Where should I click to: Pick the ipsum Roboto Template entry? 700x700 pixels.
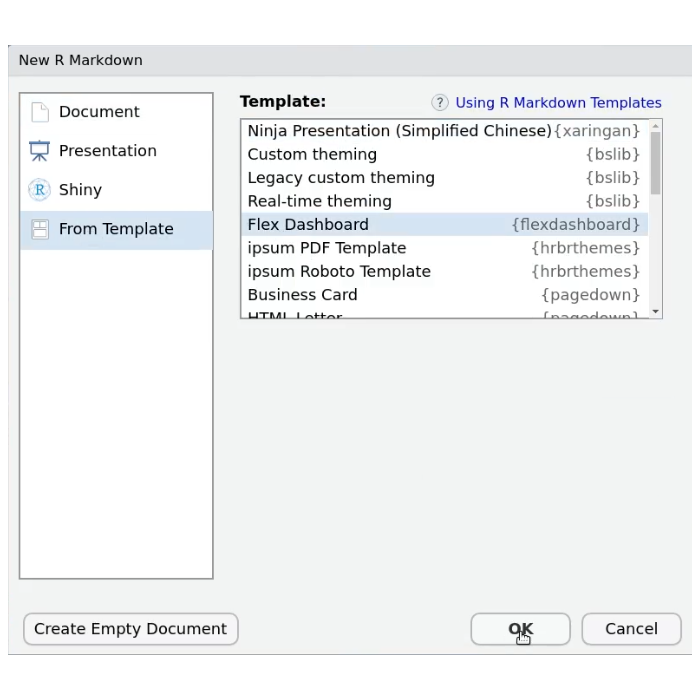point(339,271)
